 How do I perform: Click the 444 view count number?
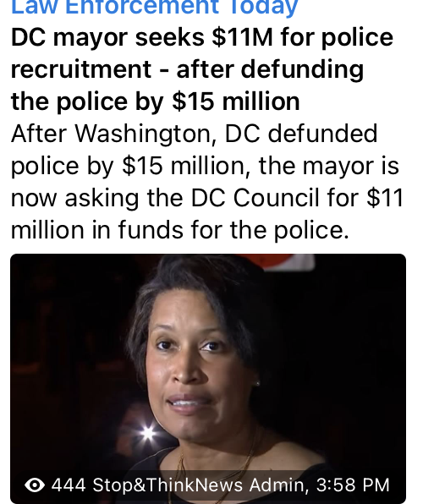pyautogui.click(x=69, y=485)
